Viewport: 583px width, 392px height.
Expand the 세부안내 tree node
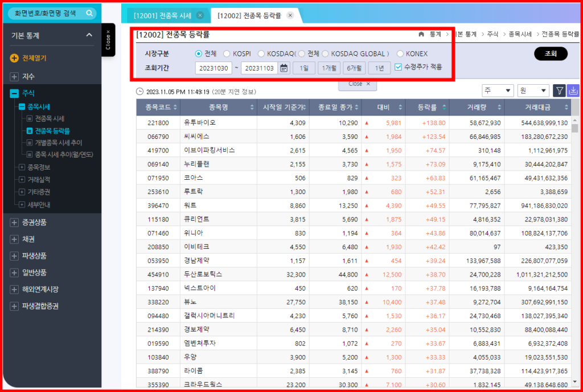pos(22,204)
